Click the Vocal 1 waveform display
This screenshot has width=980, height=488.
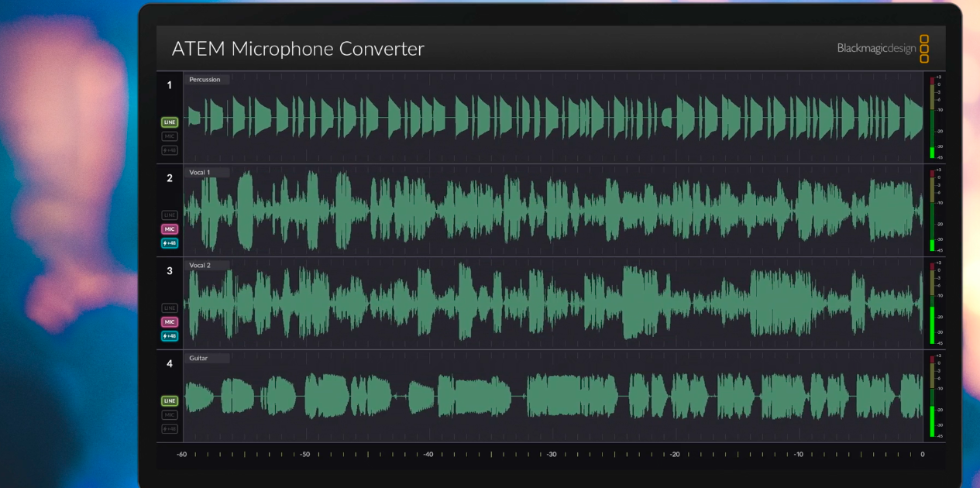click(553, 210)
